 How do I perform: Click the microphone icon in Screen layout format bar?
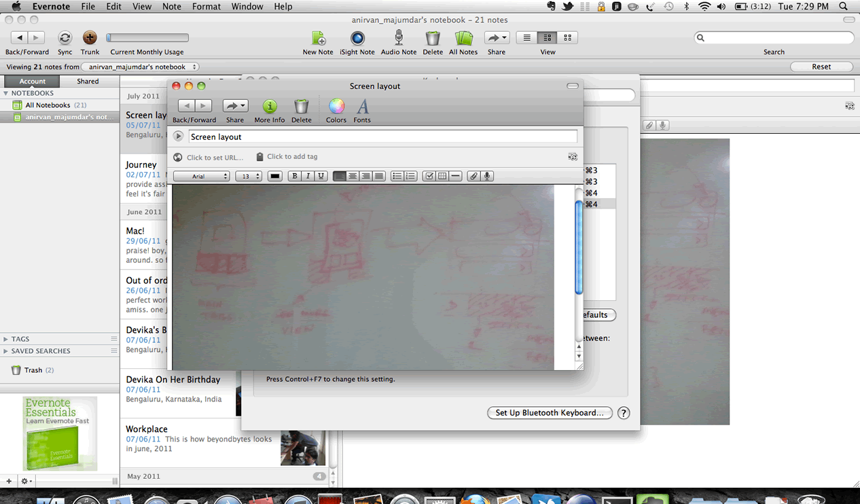click(487, 176)
